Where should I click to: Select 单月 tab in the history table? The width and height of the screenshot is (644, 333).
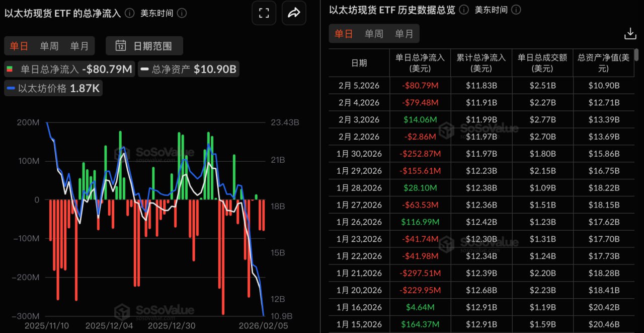point(404,34)
